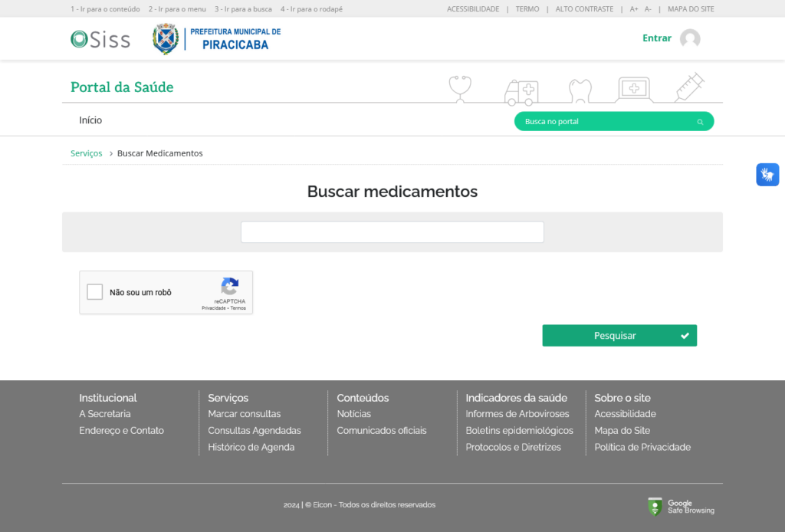Open the ACESSIBILIDADE link
This screenshot has width=785, height=532.
472,8
